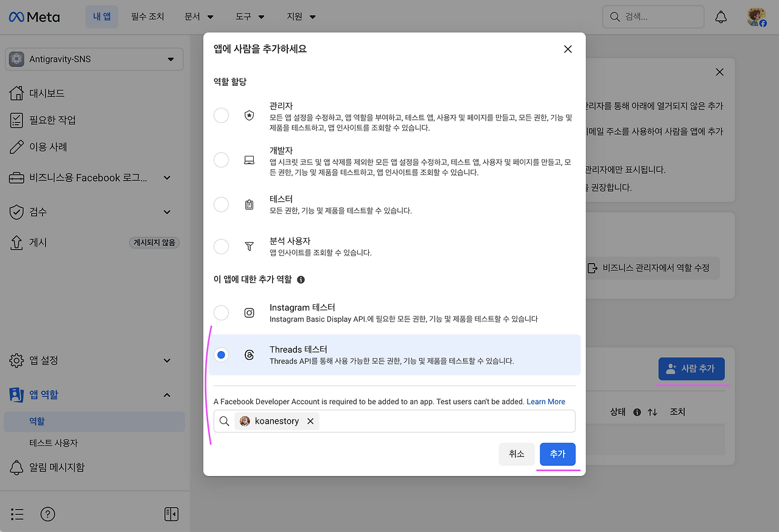Open the 도구 dropdown menu
The width and height of the screenshot is (779, 532).
[250, 17]
